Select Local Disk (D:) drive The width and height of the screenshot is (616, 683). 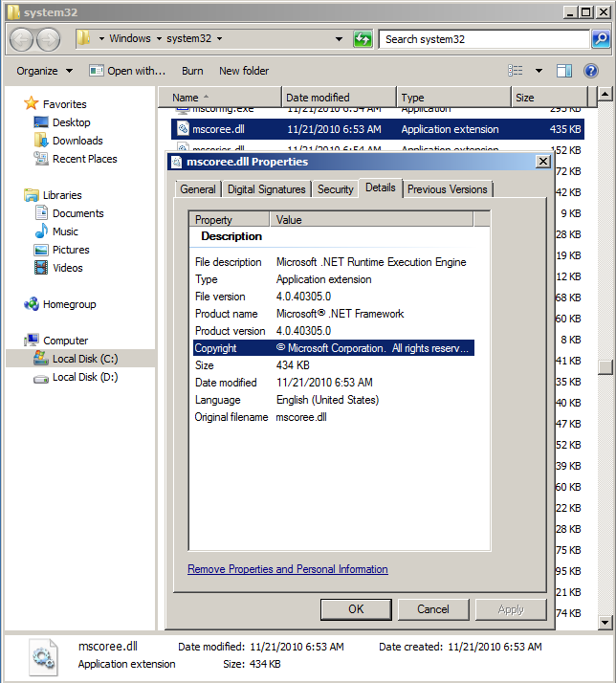point(84,377)
